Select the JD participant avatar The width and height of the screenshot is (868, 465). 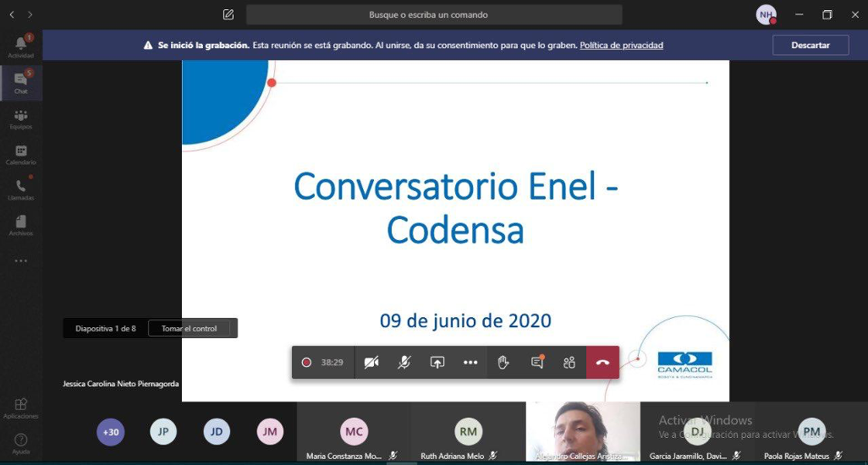(217, 432)
